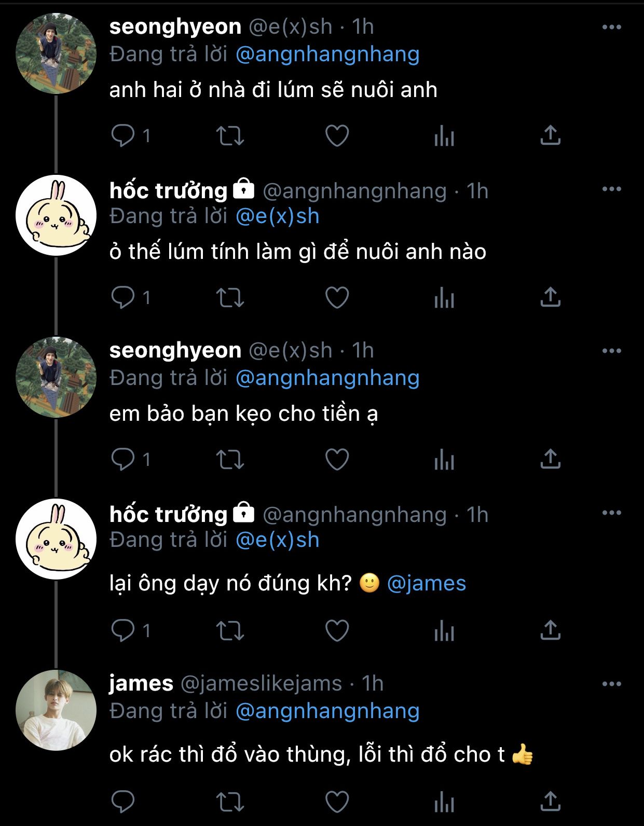The width and height of the screenshot is (644, 826).
Task: View analytics for "lại ông dạy nó đúng kh?" tweet
Action: [444, 631]
